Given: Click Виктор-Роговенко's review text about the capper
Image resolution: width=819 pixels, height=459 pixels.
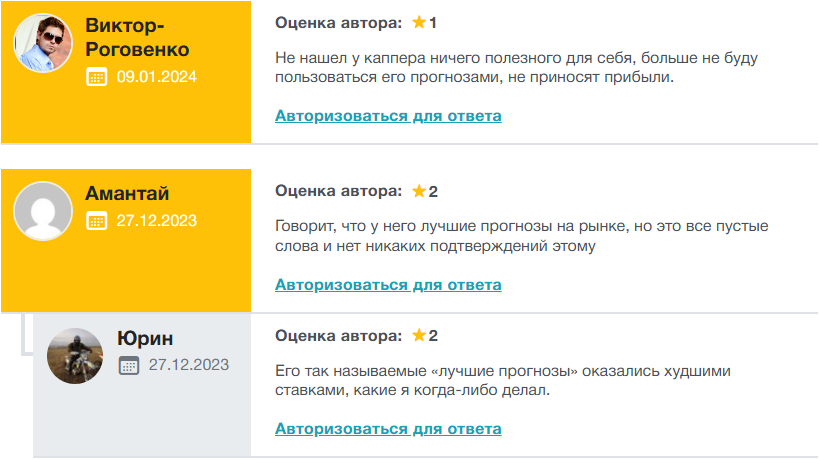Looking at the screenshot, I should (x=515, y=68).
